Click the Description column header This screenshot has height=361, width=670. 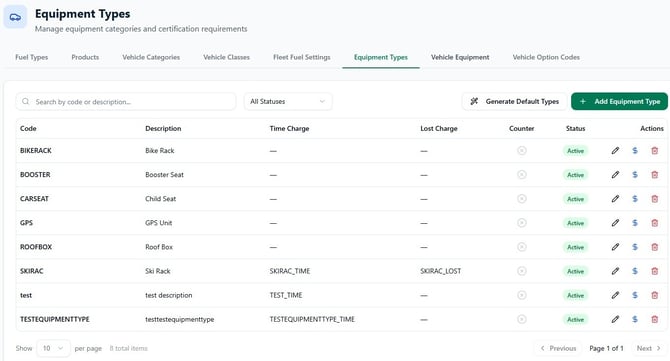click(163, 128)
